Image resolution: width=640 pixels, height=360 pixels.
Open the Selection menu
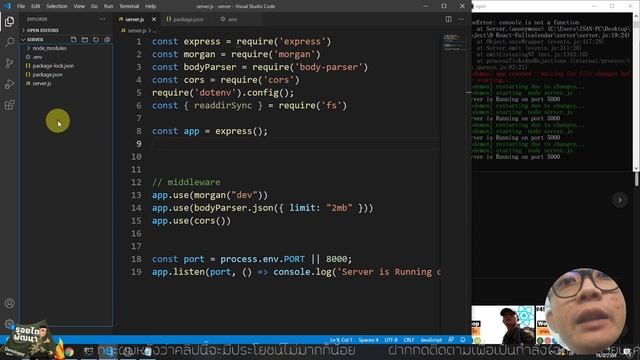tap(57, 6)
